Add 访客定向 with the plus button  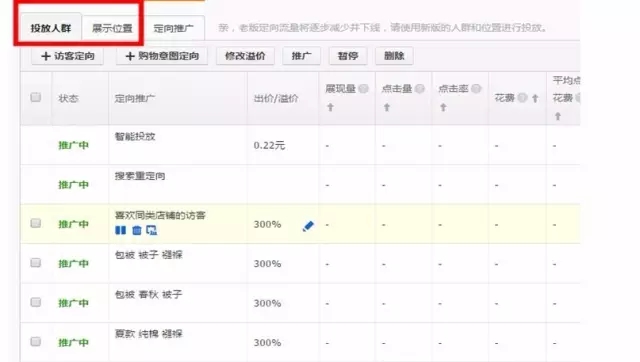click(x=67, y=56)
